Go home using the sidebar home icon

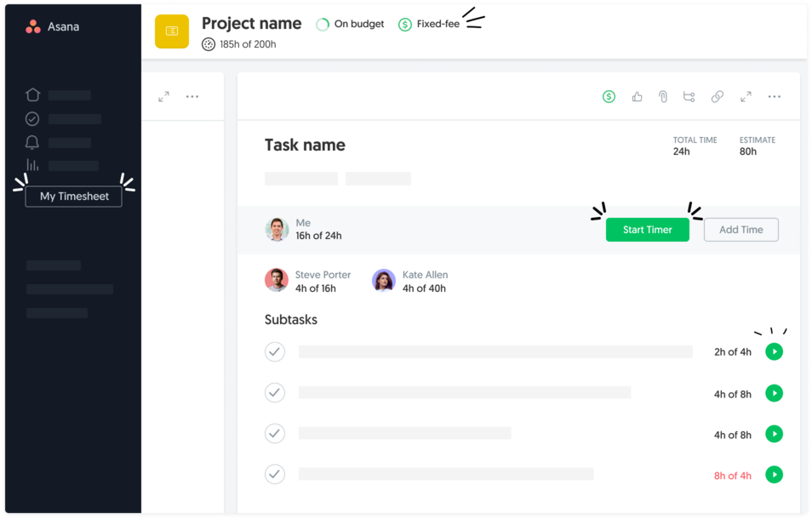31,94
